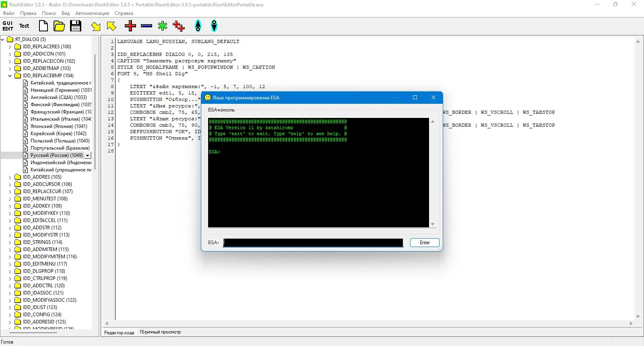Save file using the floppy disk icon

pos(76,26)
